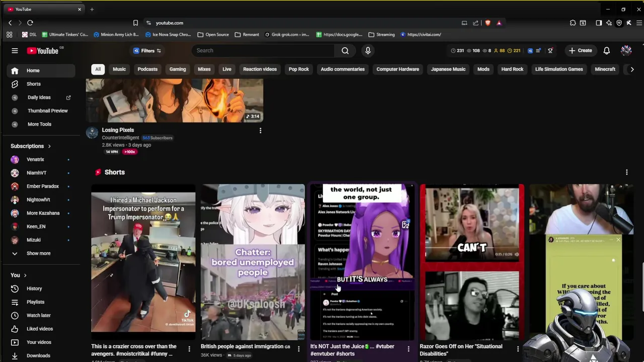The image size is (644, 362).
Task: Click the share page icon in address bar
Action: click(475, 23)
